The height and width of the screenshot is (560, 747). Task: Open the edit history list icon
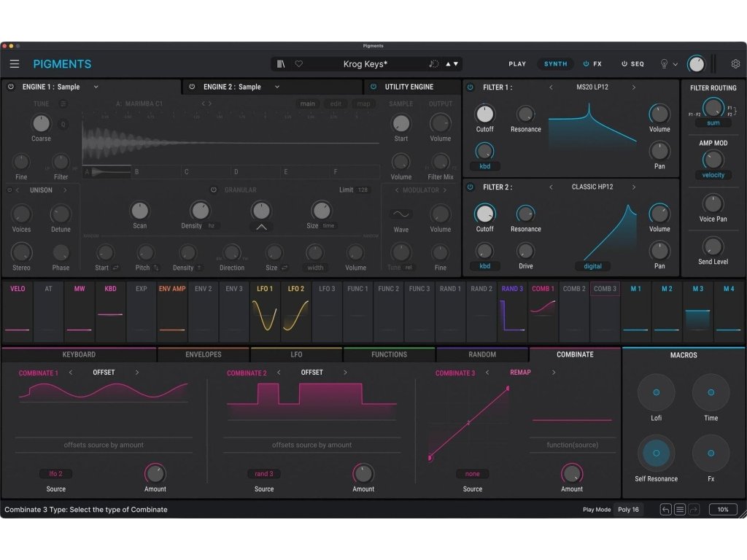tap(680, 510)
